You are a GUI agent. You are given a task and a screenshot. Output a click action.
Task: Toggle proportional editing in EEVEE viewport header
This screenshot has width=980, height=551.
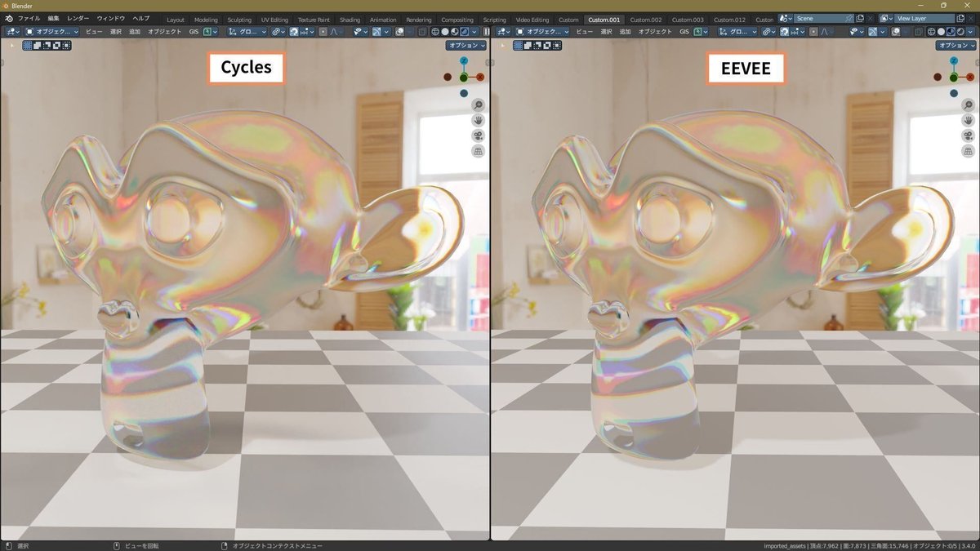pos(813,32)
